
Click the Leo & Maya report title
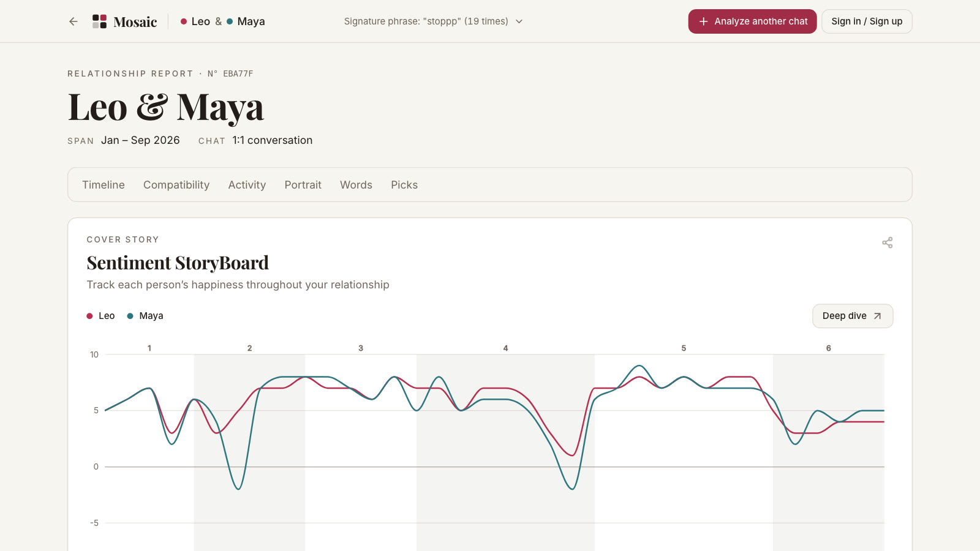(166, 107)
